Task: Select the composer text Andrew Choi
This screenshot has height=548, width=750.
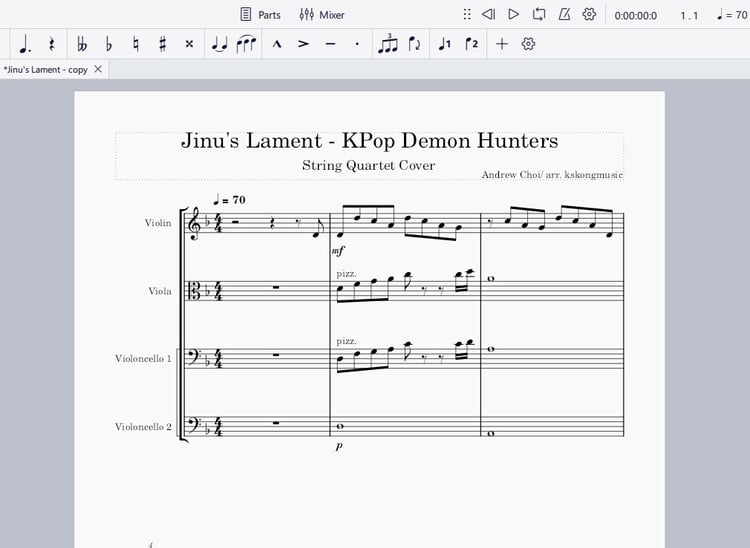Action: click(x=552, y=175)
